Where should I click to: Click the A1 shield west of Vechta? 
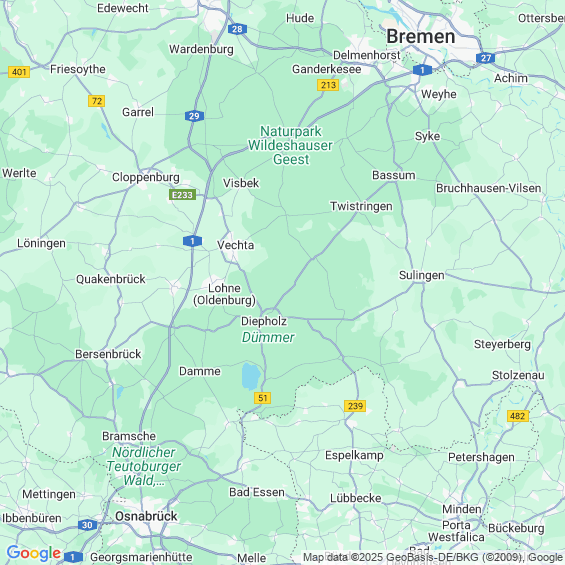192,241
